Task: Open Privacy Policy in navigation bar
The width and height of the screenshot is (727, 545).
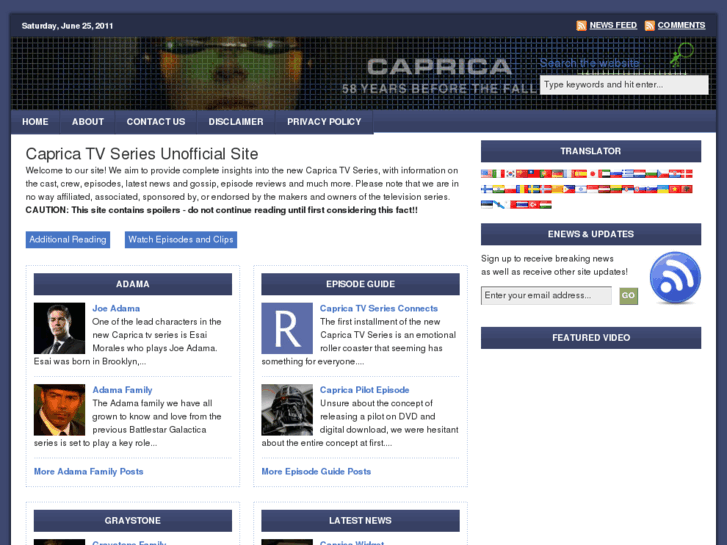Action: (324, 122)
